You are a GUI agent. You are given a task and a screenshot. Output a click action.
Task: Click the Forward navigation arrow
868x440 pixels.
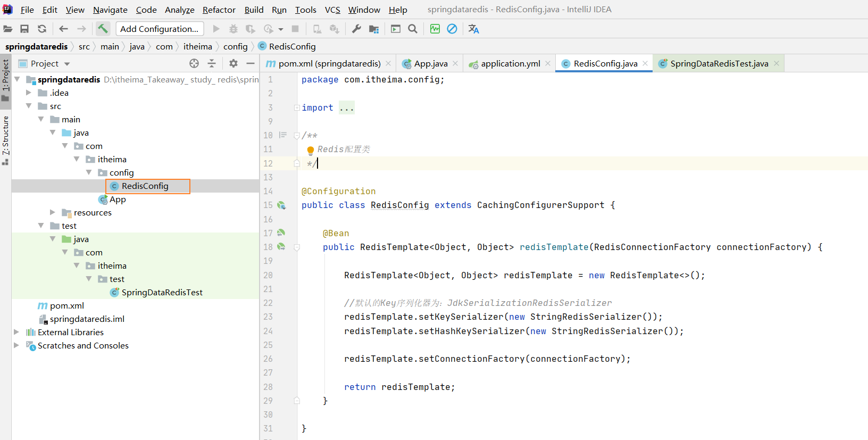pos(81,29)
